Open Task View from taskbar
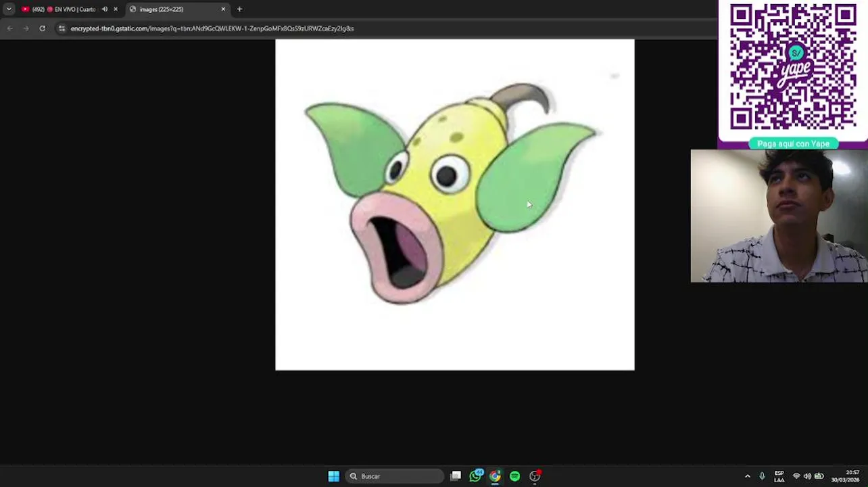This screenshot has width=868, height=487. 456,476
